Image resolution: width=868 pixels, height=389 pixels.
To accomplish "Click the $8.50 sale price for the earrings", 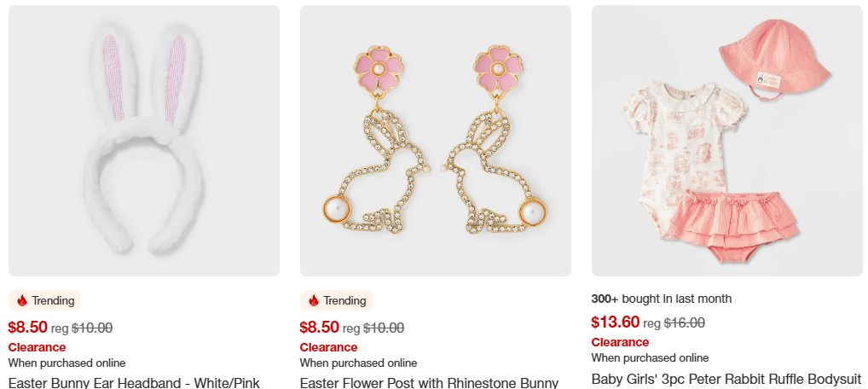I will click(x=319, y=327).
